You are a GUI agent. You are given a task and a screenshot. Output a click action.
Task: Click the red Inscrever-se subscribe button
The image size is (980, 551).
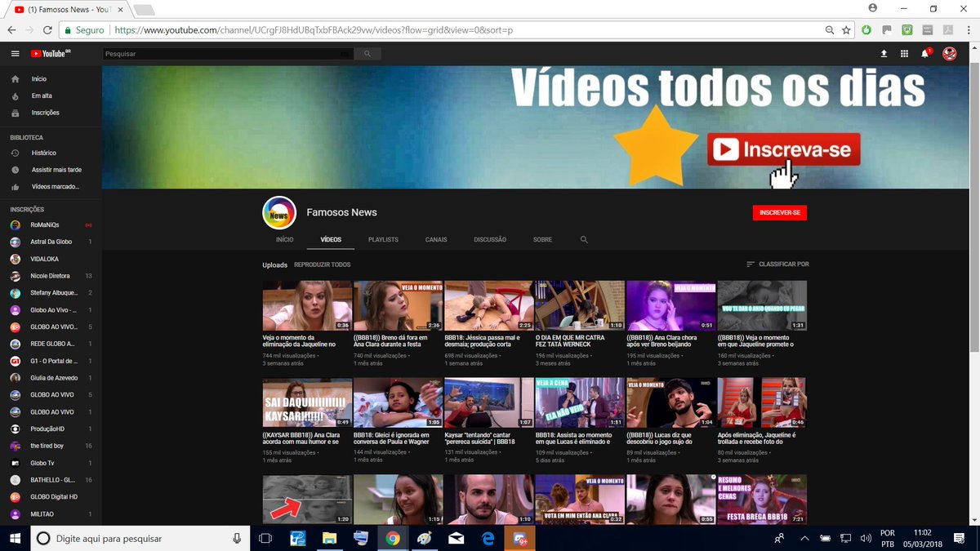[780, 213]
